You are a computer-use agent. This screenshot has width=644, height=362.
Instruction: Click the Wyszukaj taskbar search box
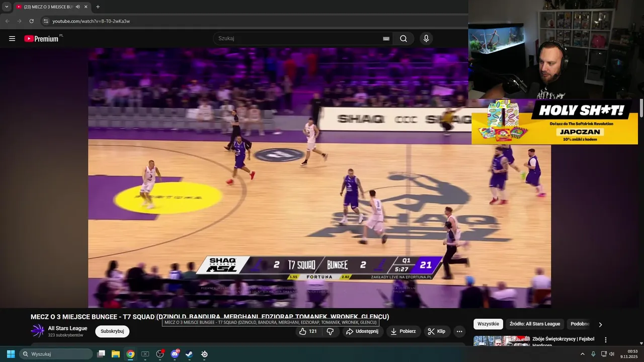(x=55, y=354)
